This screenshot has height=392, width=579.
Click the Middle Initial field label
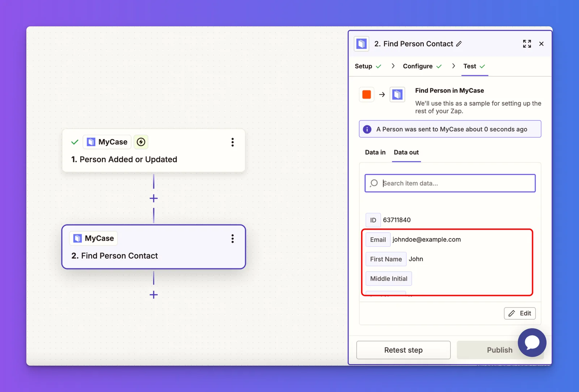pos(389,279)
